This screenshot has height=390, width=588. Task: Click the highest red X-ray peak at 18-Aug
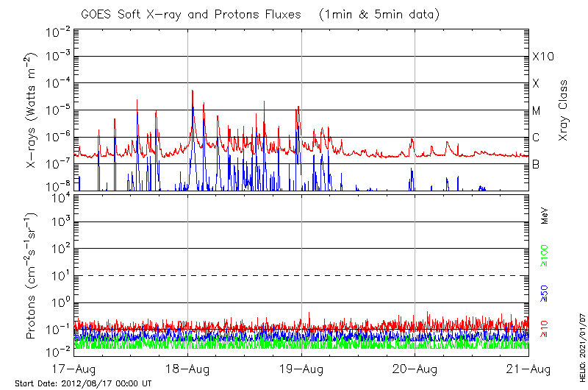coord(193,91)
